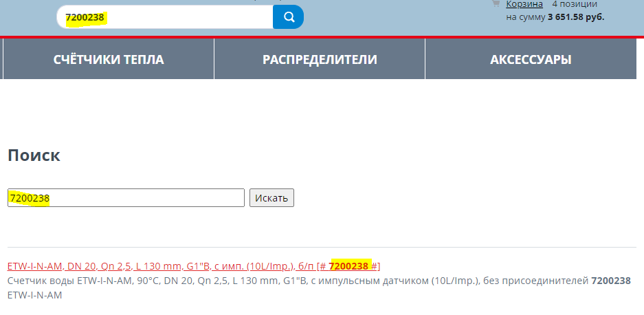Open the СЧЁТЧИКИ ТЕПЛА menu
The width and height of the screenshot is (644, 315).
[x=109, y=59]
